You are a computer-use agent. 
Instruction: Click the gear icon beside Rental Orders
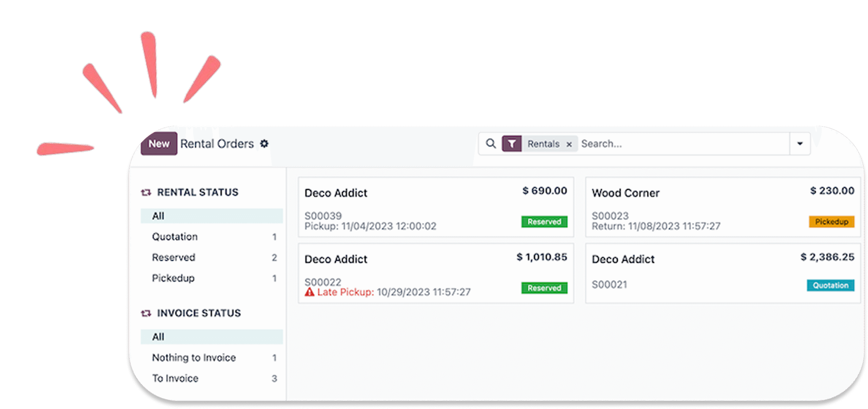(264, 144)
